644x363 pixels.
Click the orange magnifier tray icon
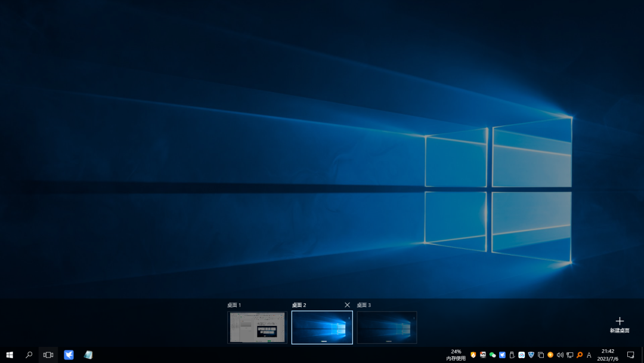[580, 355]
